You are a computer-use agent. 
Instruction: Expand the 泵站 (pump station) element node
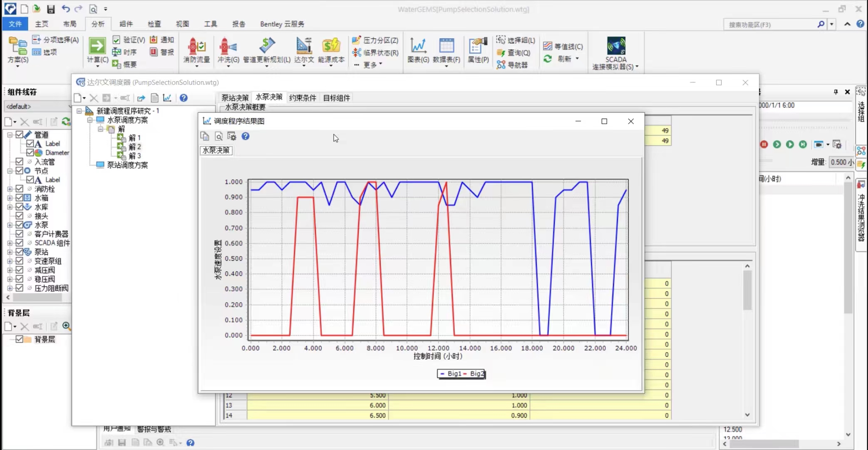[x=10, y=252]
